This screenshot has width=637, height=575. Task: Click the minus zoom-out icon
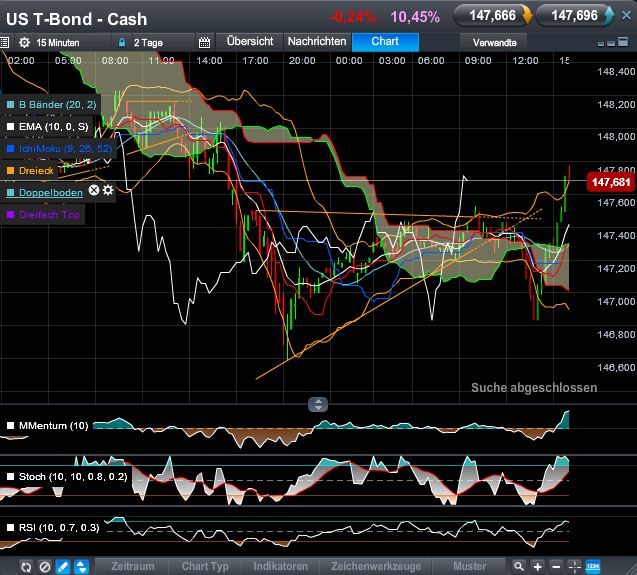pyautogui.click(x=556, y=566)
